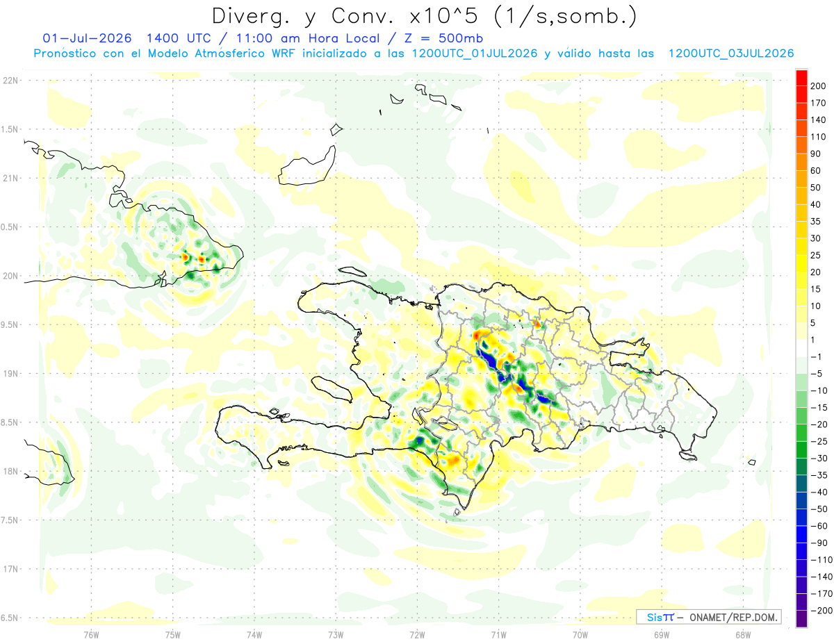The width and height of the screenshot is (834, 644).
Task: Click the 74W longitude label
Action: (x=254, y=634)
